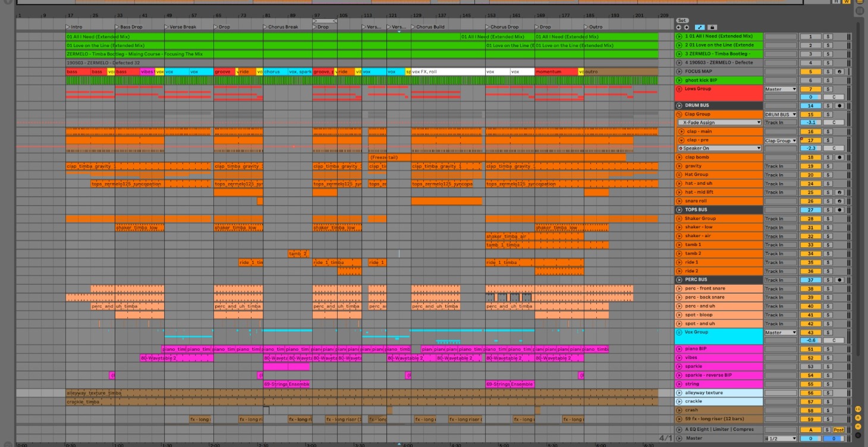The height and width of the screenshot is (447, 868).
Task: Click the circular play icon on ghost kick BIP track
Action: [680, 80]
